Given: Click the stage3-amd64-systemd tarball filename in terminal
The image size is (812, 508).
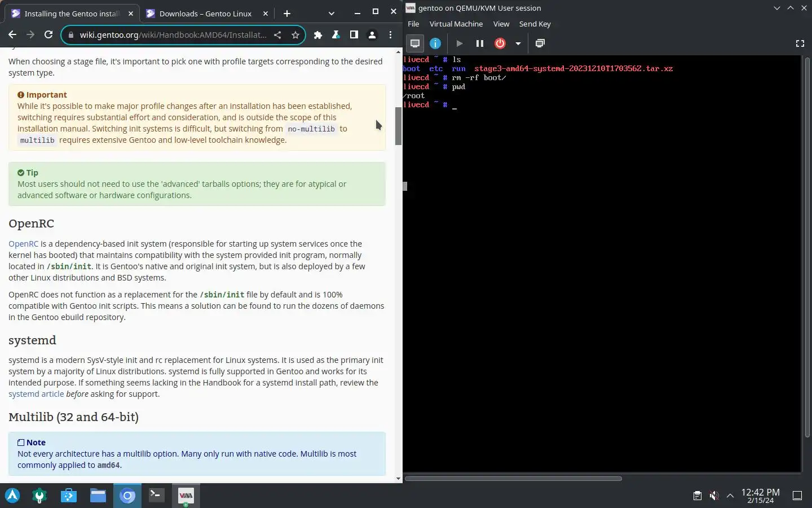Looking at the screenshot, I should pyautogui.click(x=573, y=68).
